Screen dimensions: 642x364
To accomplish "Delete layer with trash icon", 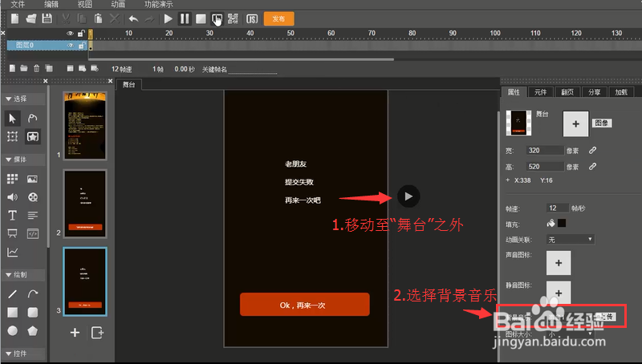I will (x=36, y=68).
